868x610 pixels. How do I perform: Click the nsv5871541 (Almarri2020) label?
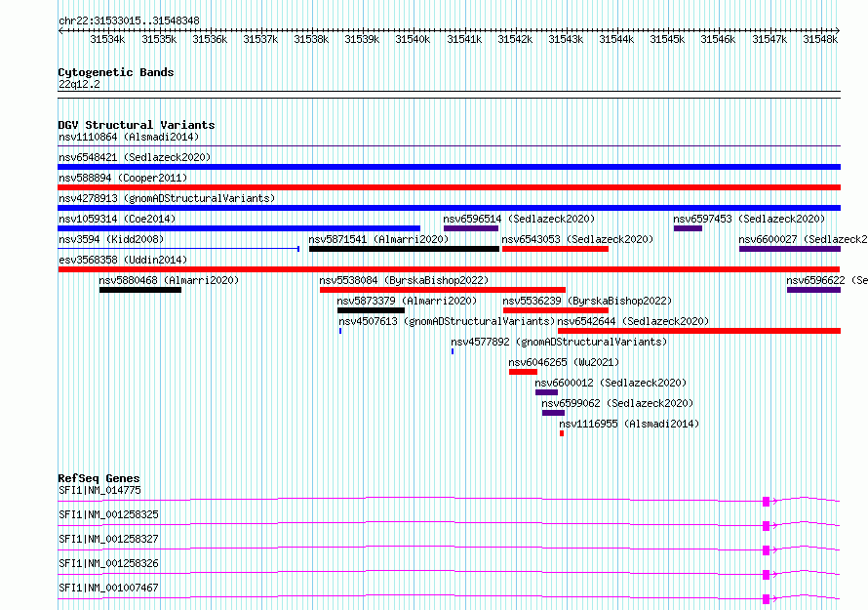pos(378,239)
